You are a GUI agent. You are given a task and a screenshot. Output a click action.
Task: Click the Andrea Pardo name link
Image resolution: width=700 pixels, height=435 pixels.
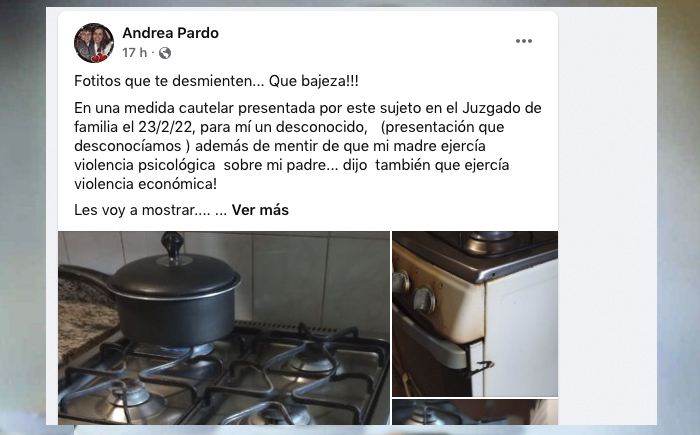[171, 33]
